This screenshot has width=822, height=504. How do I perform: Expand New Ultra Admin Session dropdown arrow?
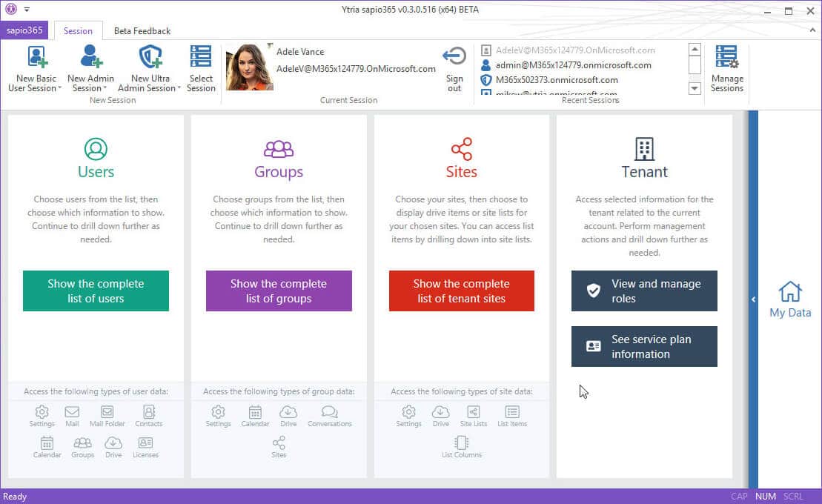point(179,88)
